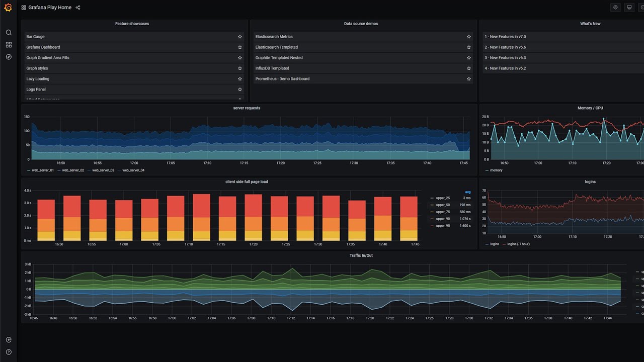Open Explore via the compass sidebar icon

click(x=8, y=57)
